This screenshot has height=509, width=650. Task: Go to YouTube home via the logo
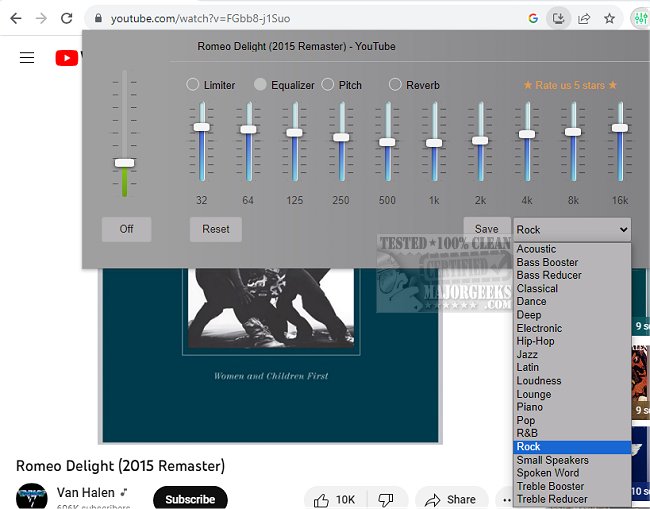(68, 58)
